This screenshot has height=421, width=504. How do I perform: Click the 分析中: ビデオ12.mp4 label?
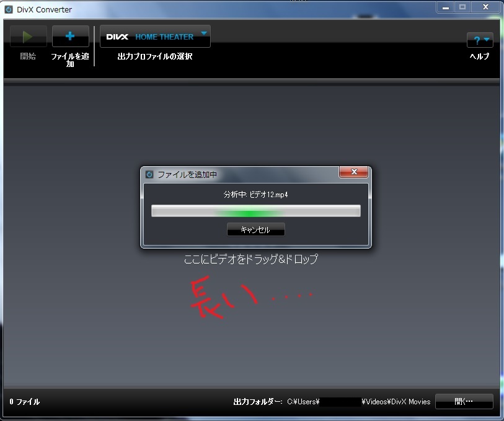[x=256, y=195]
